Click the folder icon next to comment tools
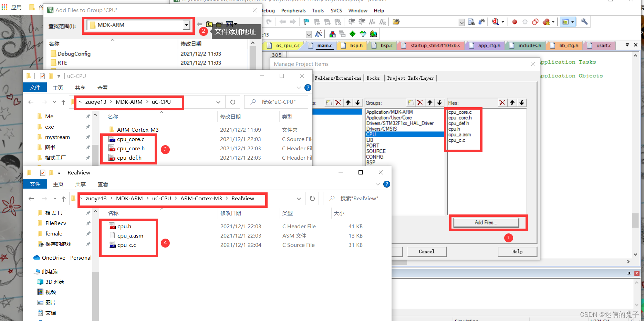644x321 pixels. 396,22
